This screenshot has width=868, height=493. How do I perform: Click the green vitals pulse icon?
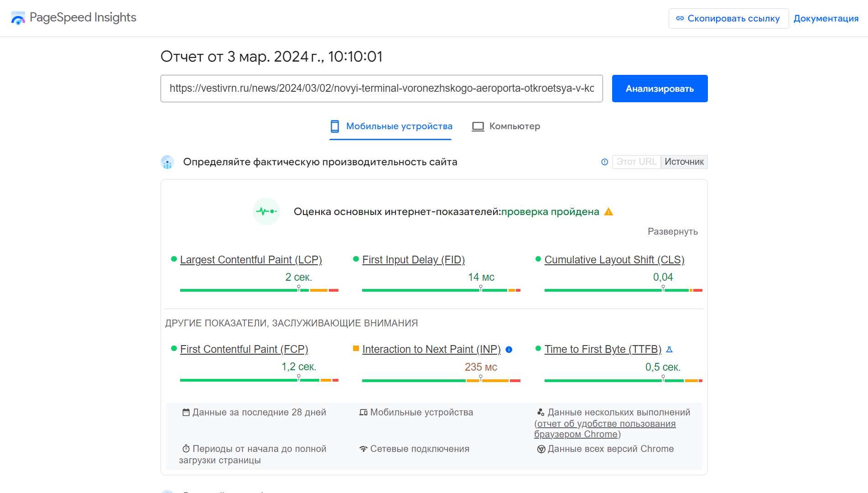point(266,211)
